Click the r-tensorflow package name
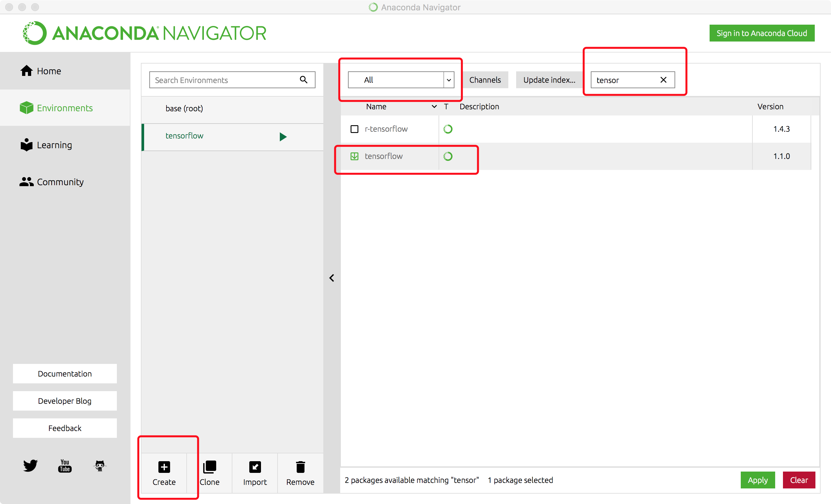 coord(386,129)
